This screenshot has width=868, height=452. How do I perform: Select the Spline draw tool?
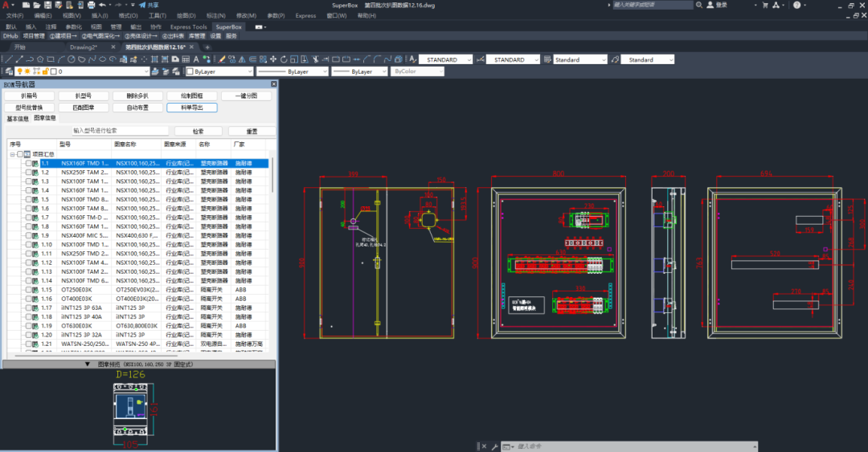[92, 59]
